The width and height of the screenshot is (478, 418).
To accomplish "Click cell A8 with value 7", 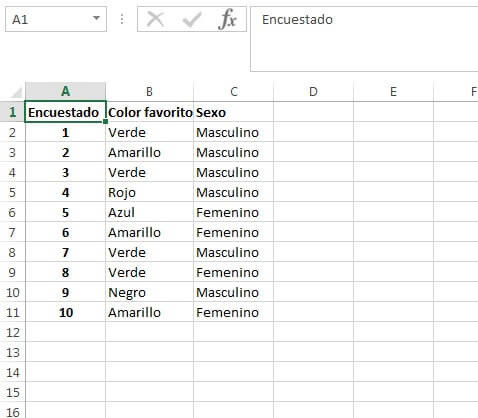I will pyautogui.click(x=66, y=252).
